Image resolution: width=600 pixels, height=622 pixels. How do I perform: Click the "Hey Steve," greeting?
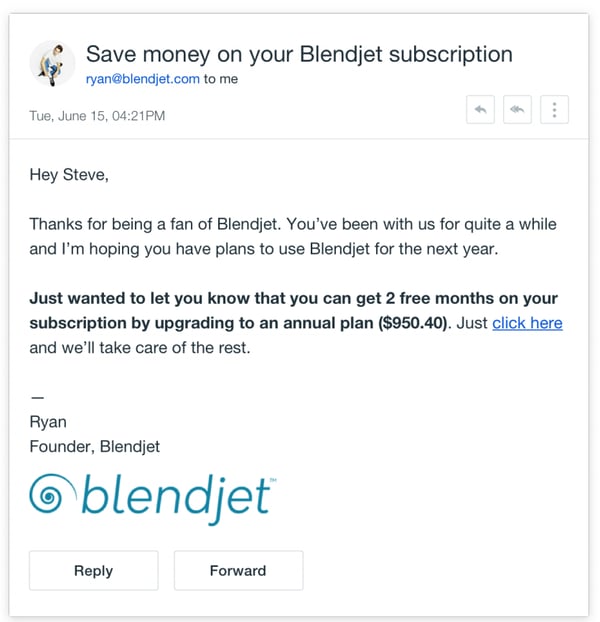tap(69, 175)
